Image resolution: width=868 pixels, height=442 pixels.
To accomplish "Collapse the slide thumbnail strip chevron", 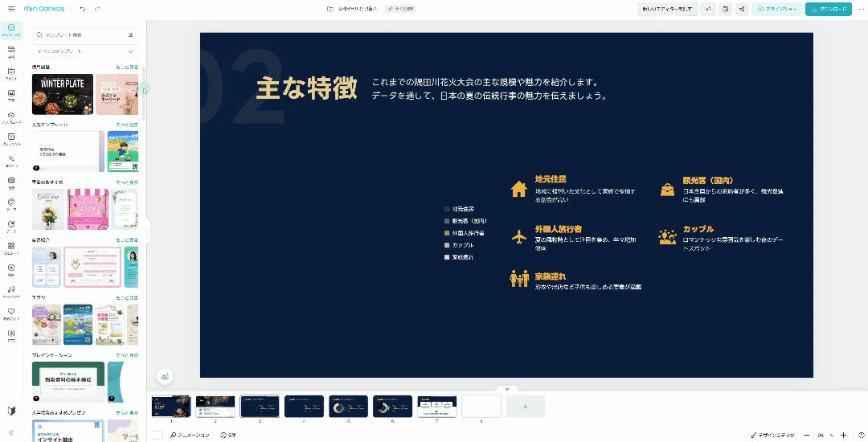I will (x=506, y=389).
